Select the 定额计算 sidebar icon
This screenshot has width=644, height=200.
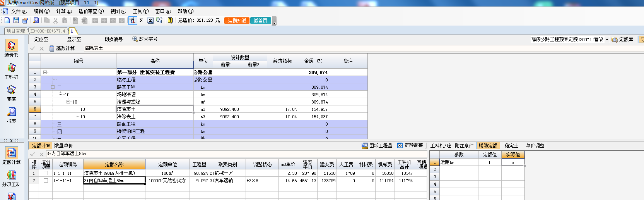pos(12,156)
